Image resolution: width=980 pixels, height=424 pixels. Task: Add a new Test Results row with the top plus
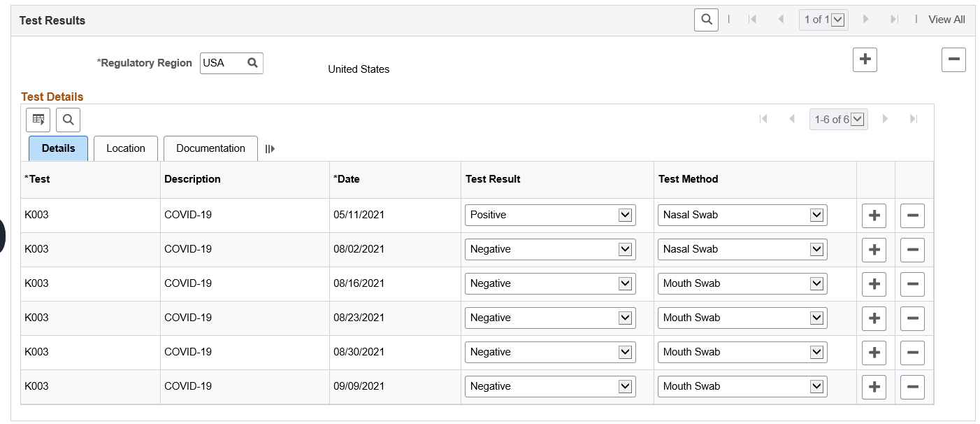click(865, 59)
